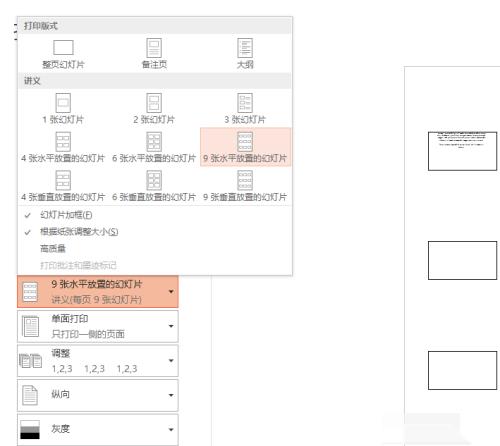Toggle 根据纸张调整大小 option
The image size is (500, 446).
coord(155,232)
